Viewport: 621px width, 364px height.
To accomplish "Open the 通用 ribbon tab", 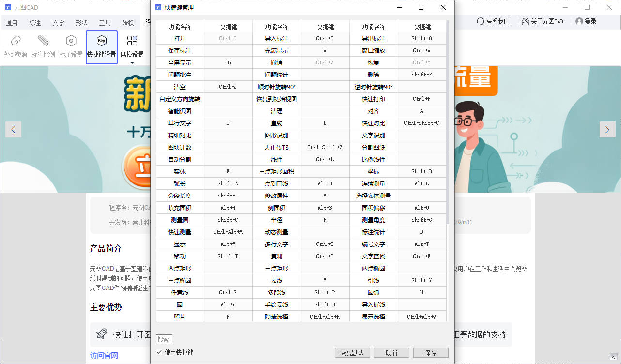I will click(x=12, y=23).
